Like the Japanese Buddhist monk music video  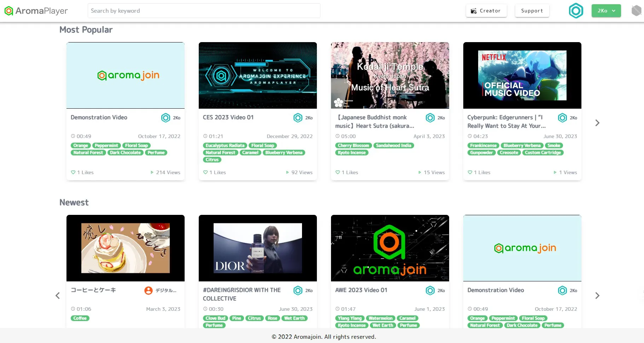[x=338, y=172]
